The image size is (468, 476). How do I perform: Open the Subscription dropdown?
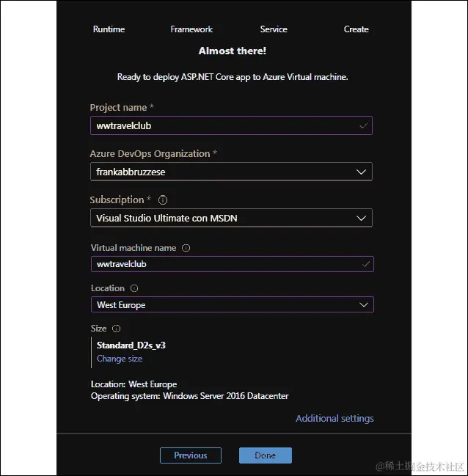(x=231, y=218)
